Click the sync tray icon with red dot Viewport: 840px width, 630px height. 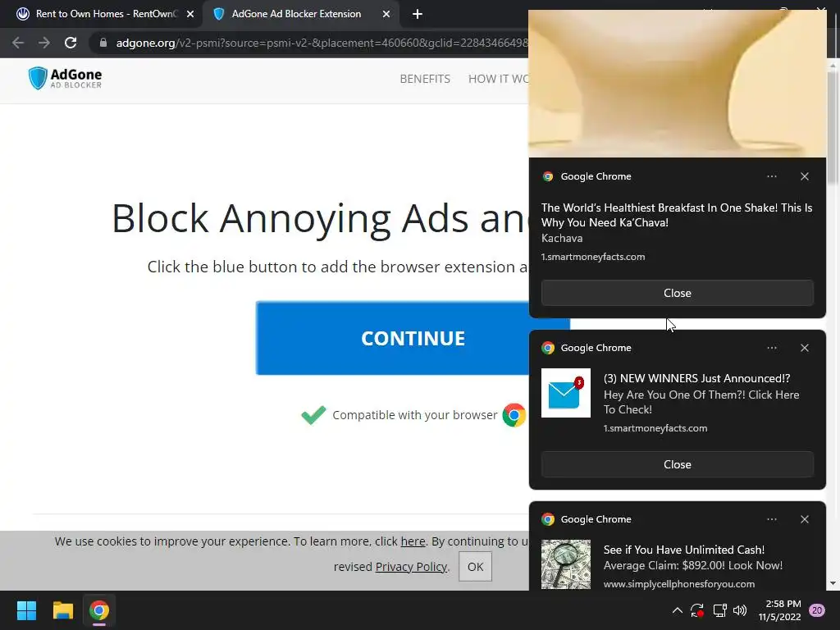[x=697, y=610]
